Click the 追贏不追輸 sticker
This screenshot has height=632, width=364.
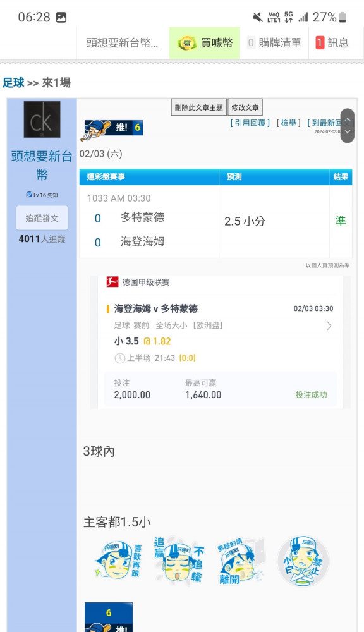coord(179,559)
